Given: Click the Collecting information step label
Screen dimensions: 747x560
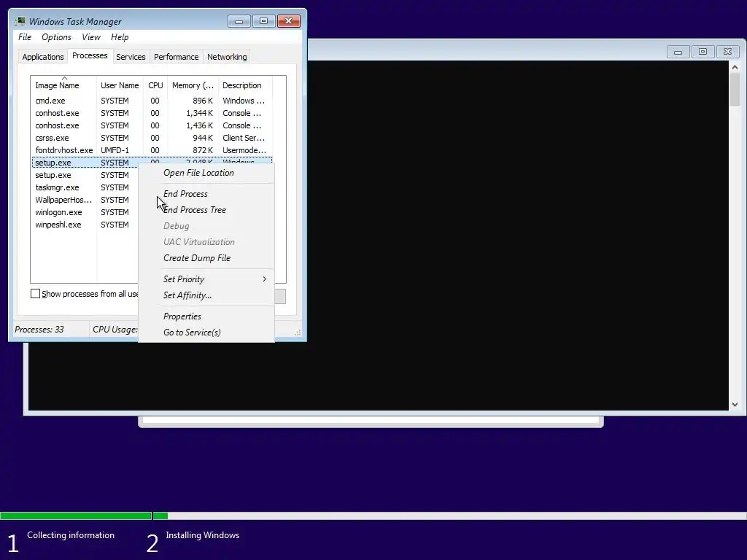Looking at the screenshot, I should click(71, 535).
